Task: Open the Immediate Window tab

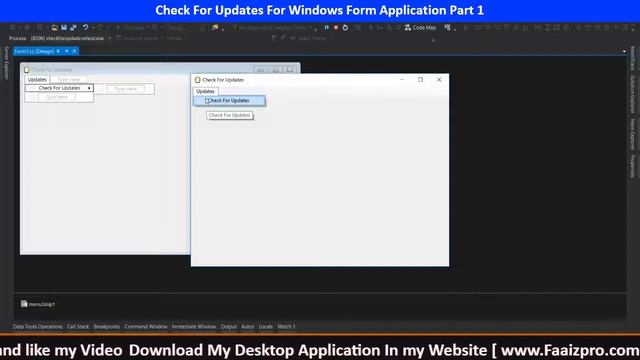Action: pyautogui.click(x=194, y=327)
